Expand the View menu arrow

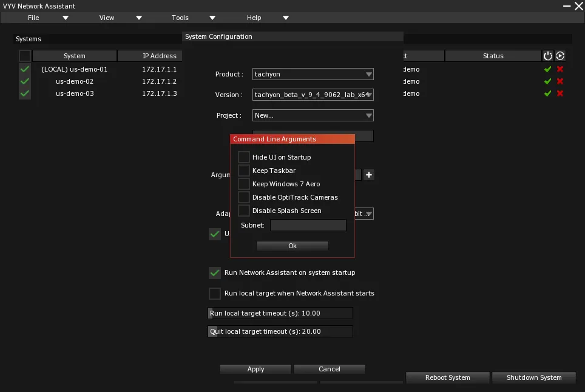139,18
